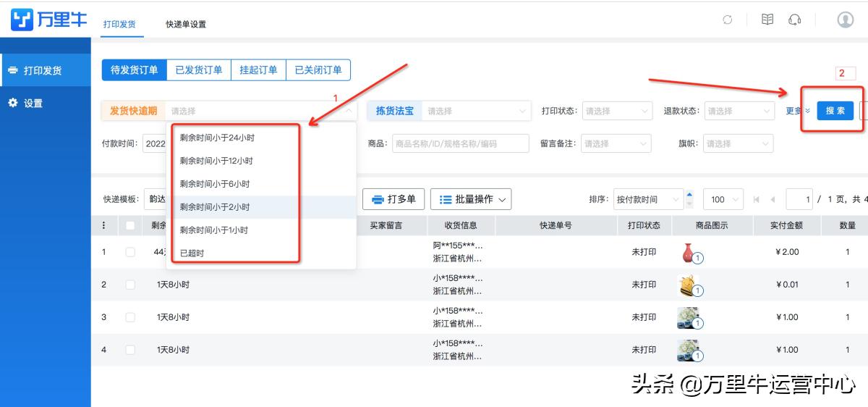Select the 挂起订单 tab
This screenshot has width=868, height=407.
tap(258, 70)
